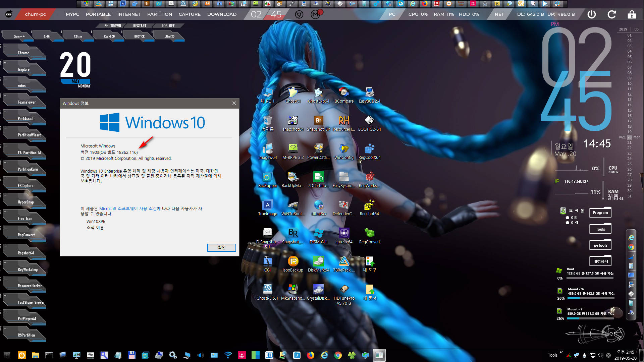Open UltraISO desktop icon
The image size is (644, 362).
[x=318, y=207]
